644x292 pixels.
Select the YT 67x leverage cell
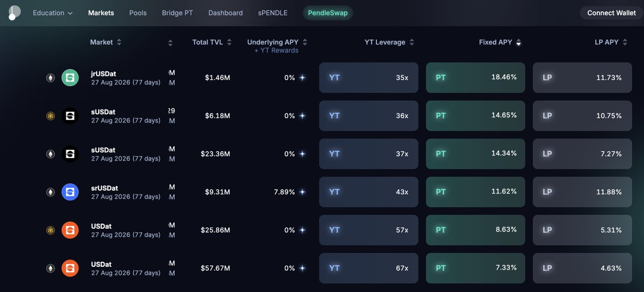point(369,268)
